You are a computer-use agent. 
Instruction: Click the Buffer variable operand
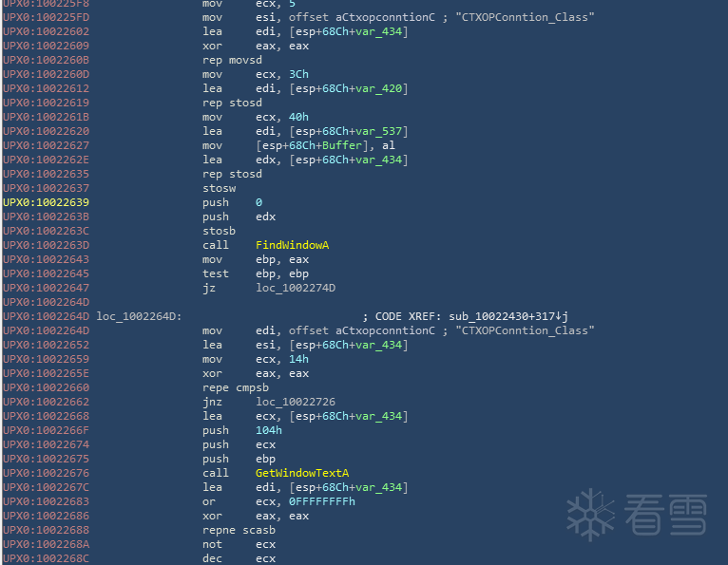click(x=341, y=145)
